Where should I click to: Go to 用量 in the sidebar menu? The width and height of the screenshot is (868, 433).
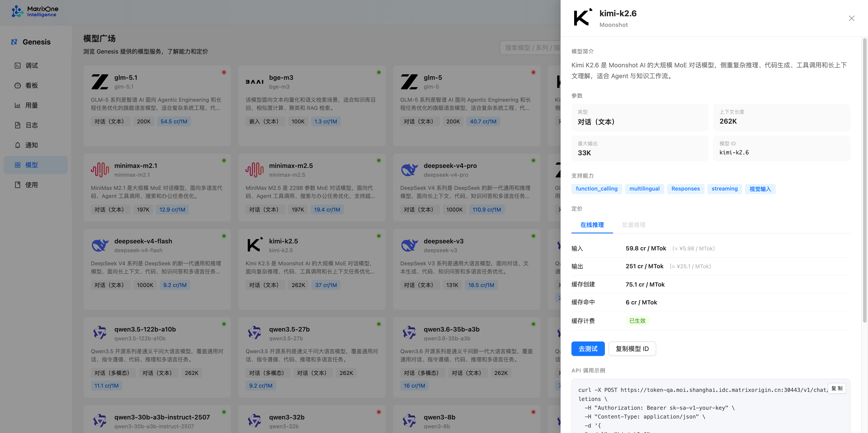[36, 105]
